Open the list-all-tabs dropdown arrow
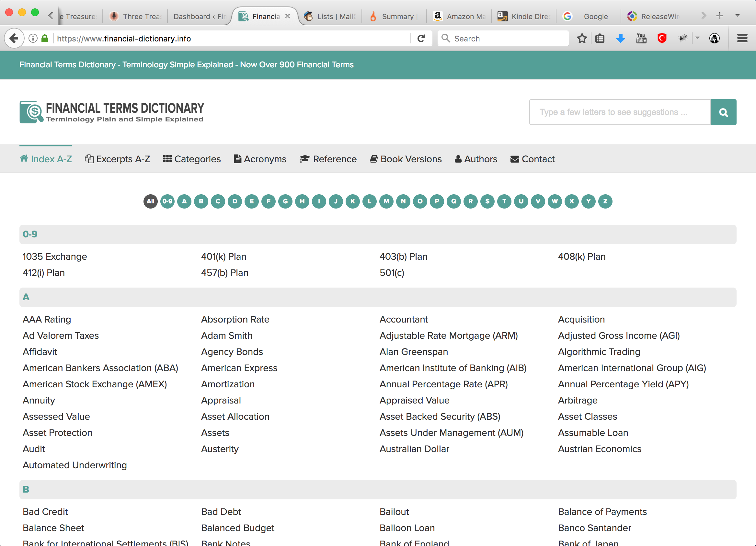The image size is (756, 546). (x=737, y=16)
